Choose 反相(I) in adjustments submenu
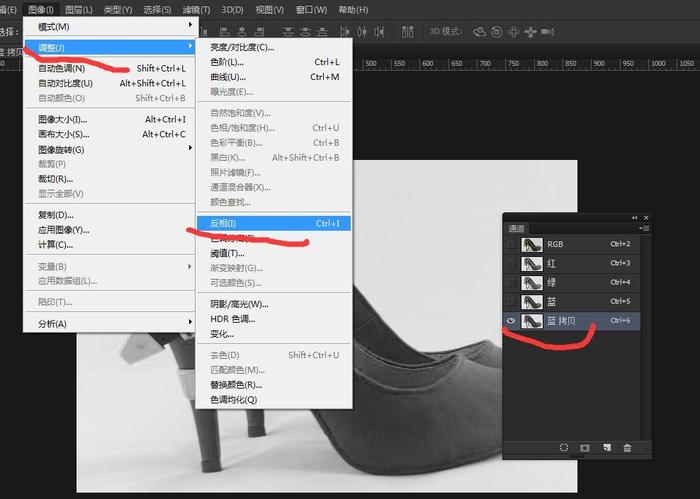700x499 pixels. click(274, 223)
